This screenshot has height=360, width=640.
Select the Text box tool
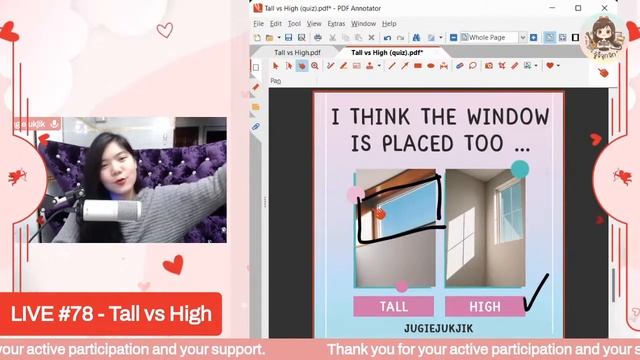(357, 66)
